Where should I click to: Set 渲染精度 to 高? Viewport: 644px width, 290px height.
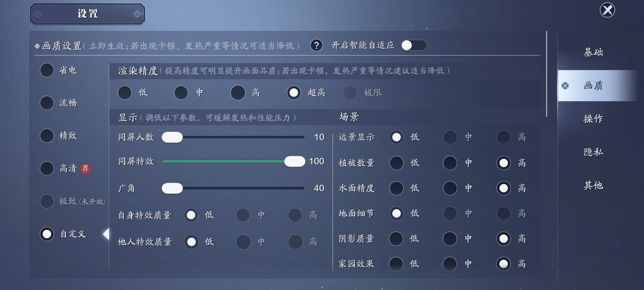[238, 92]
